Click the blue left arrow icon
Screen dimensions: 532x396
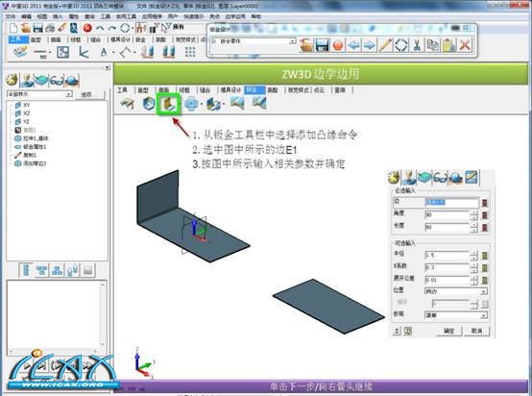[354, 45]
